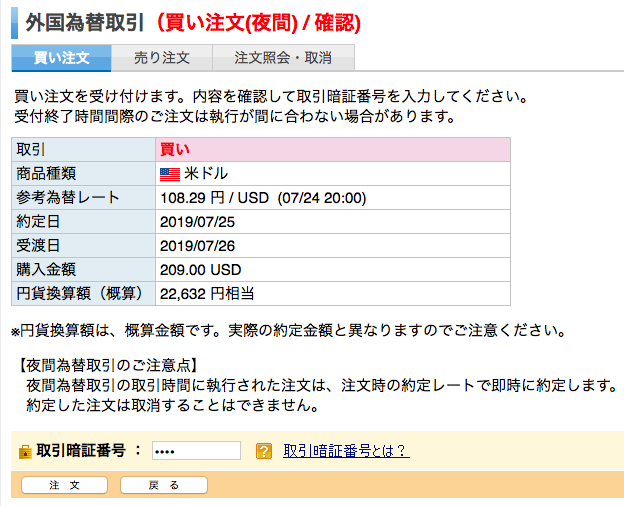Click the padlock icon beside 取引暗証番号
624x506 pixels.
pyautogui.click(x=25, y=452)
